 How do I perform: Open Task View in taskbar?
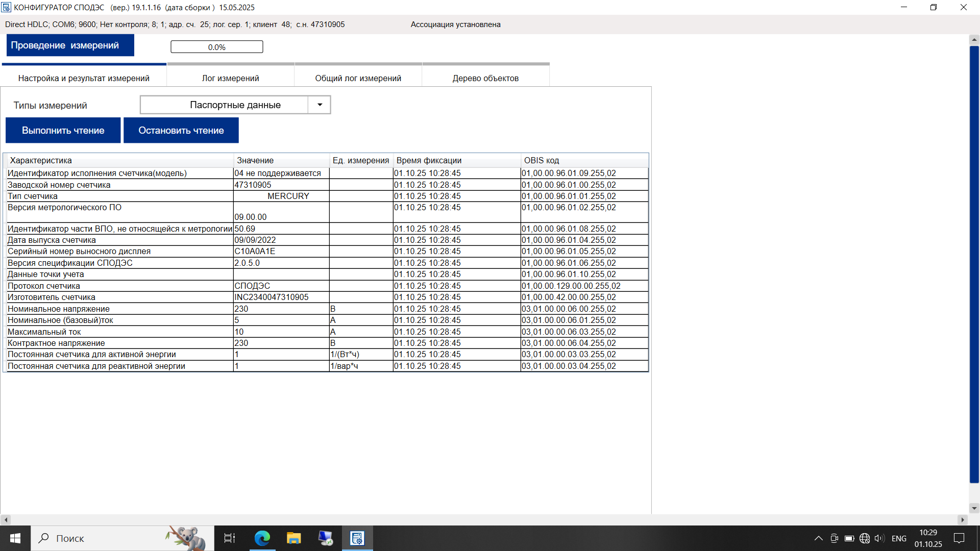click(230, 538)
